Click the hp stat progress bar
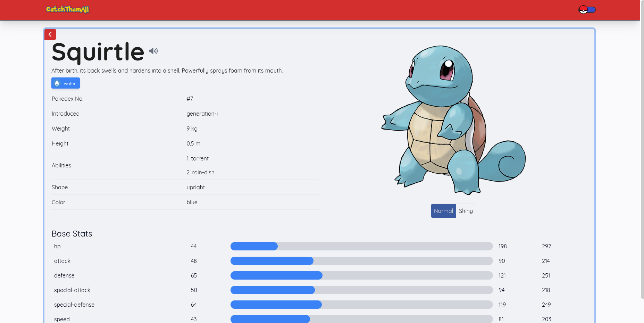This screenshot has width=644, height=323. point(361,246)
